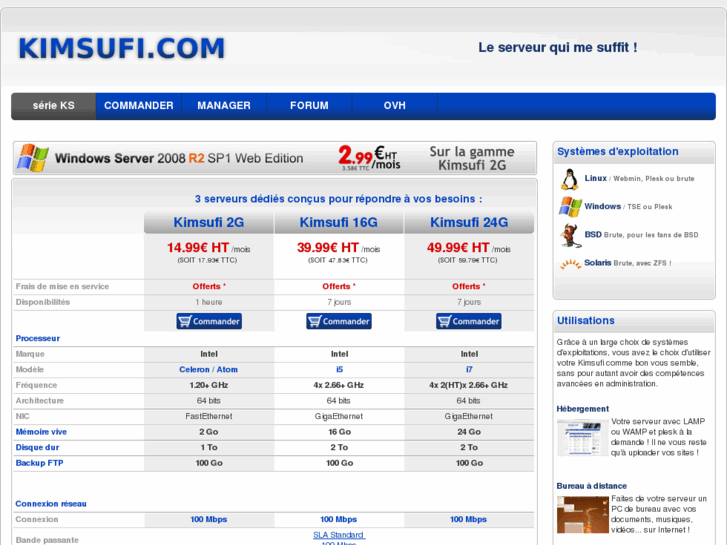This screenshot has width=727, height=545.
Task: Click the 24 Go memory cell
Action: (469, 432)
